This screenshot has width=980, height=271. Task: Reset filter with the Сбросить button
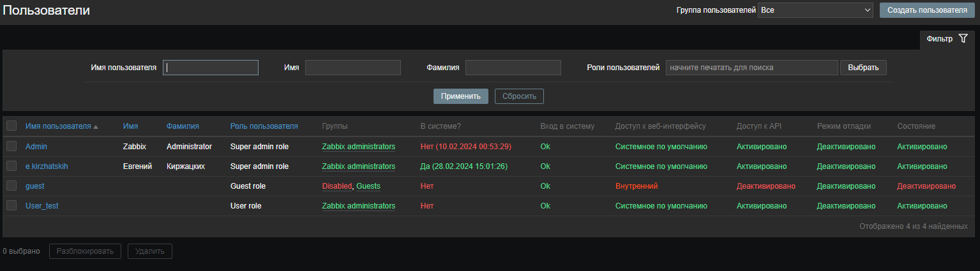pyautogui.click(x=519, y=96)
